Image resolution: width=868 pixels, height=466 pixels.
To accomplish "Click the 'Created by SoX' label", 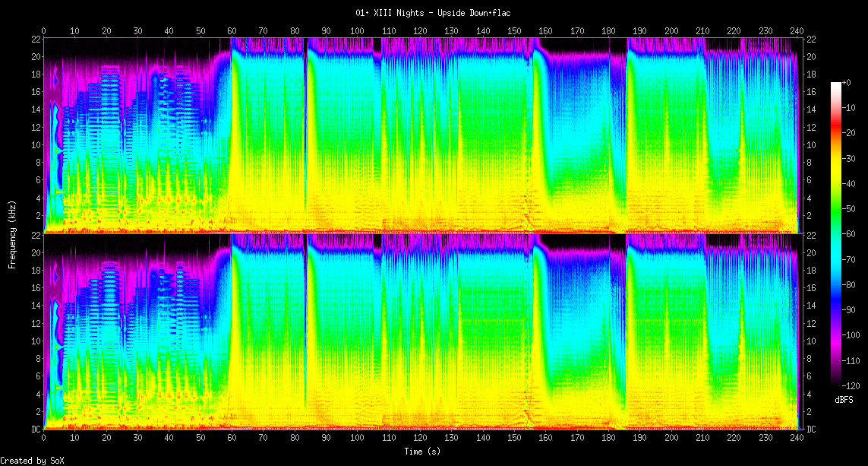I will (x=32, y=461).
